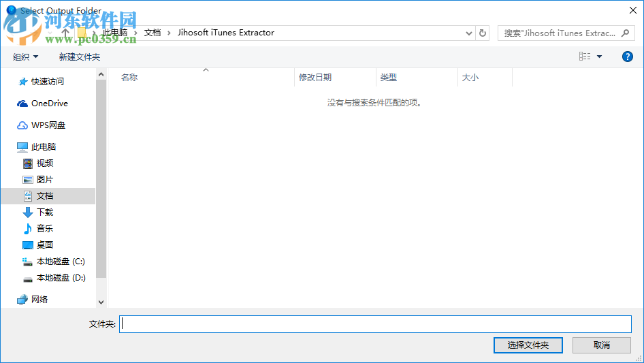Click the 图片 picture icon
Image resolution: width=644 pixels, height=363 pixels.
click(x=27, y=180)
